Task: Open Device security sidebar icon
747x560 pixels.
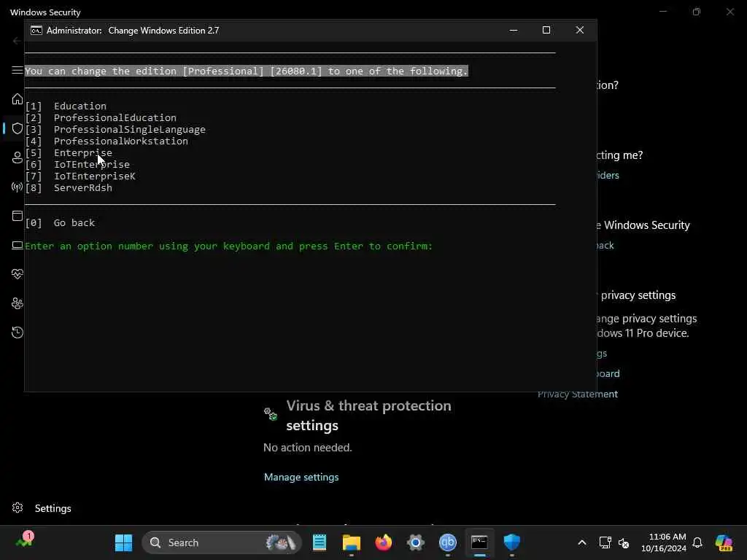Action: 18,245
